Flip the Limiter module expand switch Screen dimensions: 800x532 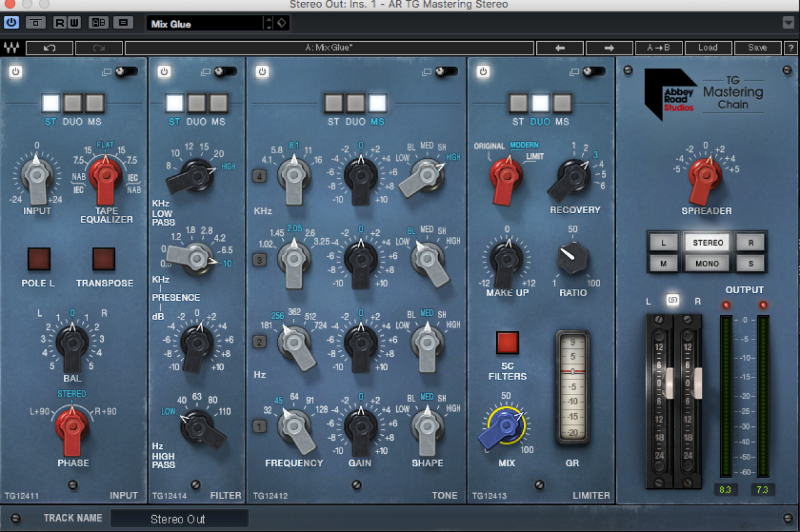click(x=594, y=72)
